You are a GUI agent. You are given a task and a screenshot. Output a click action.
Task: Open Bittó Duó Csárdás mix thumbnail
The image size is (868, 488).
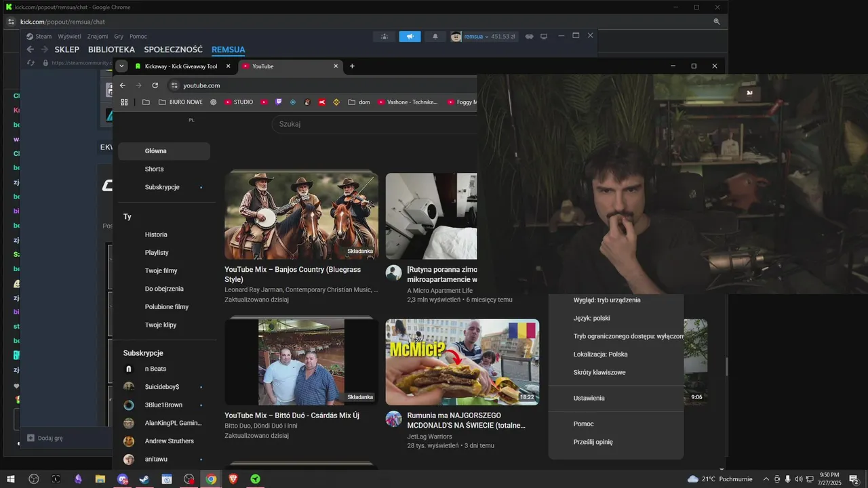click(x=302, y=363)
